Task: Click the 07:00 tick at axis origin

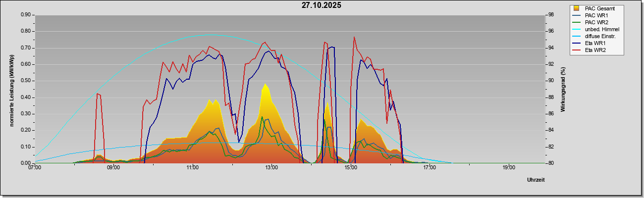Action: 35,168
